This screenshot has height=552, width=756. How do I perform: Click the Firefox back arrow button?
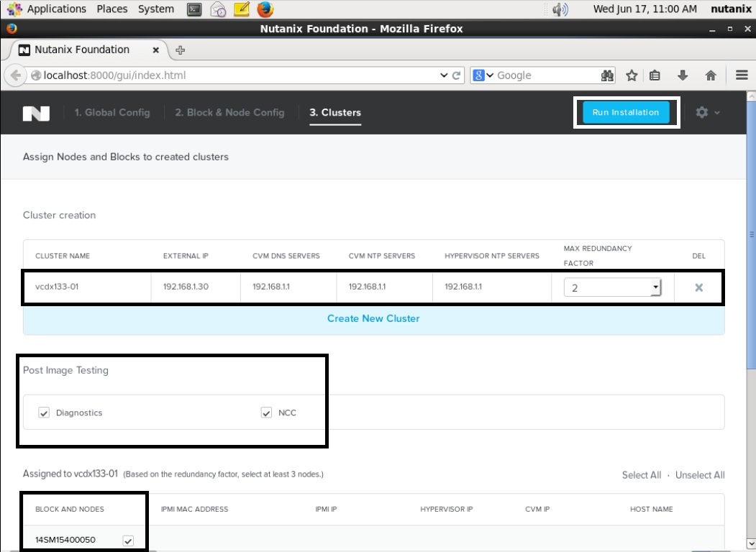point(15,75)
